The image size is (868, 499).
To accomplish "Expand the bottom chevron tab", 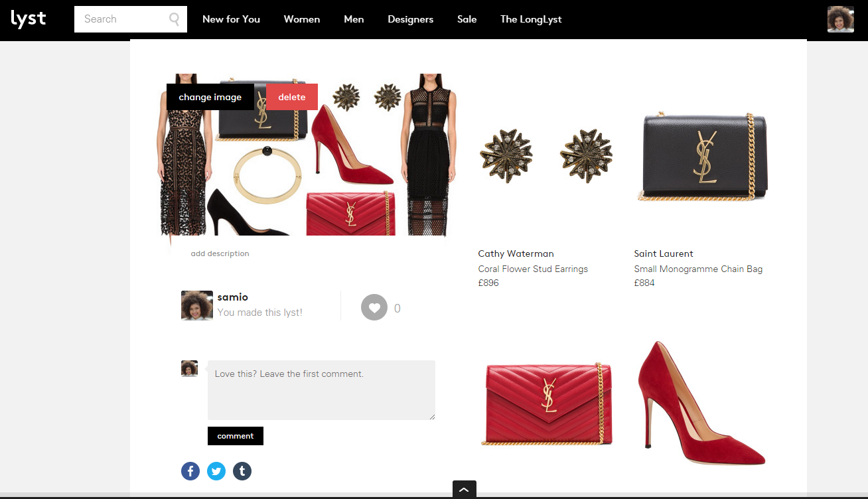I will [x=465, y=490].
